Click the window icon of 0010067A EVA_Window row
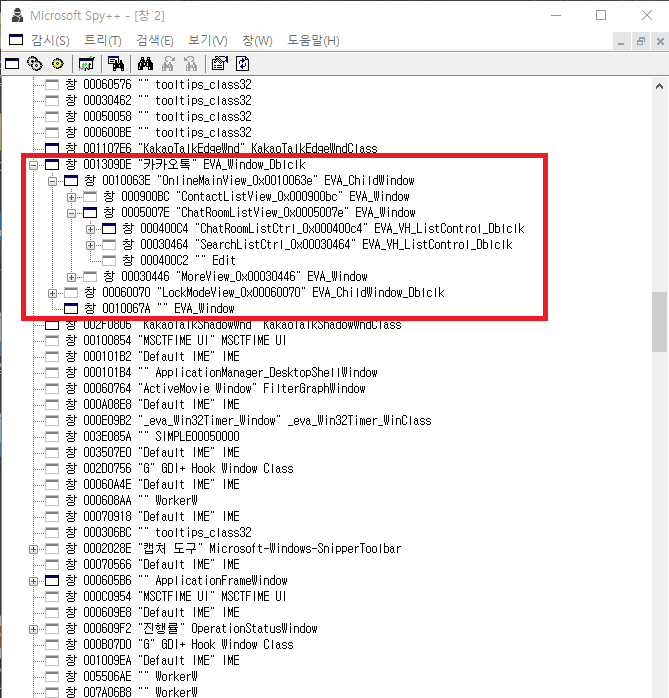 point(71,308)
